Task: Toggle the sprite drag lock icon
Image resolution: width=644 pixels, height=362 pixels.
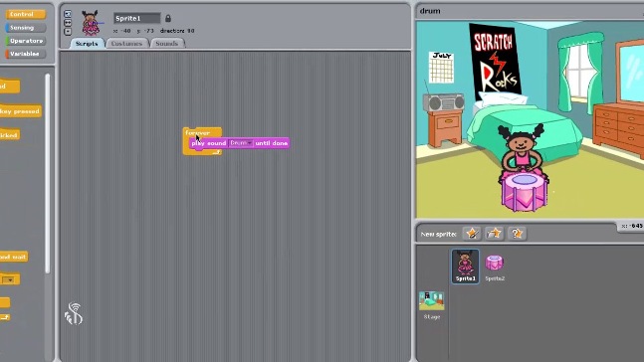Action: (168, 19)
